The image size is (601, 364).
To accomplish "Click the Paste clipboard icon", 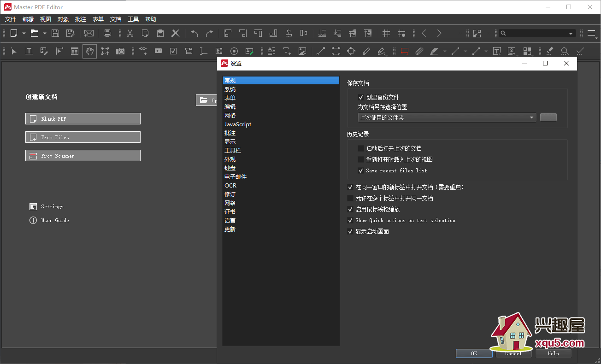I will pyautogui.click(x=160, y=33).
